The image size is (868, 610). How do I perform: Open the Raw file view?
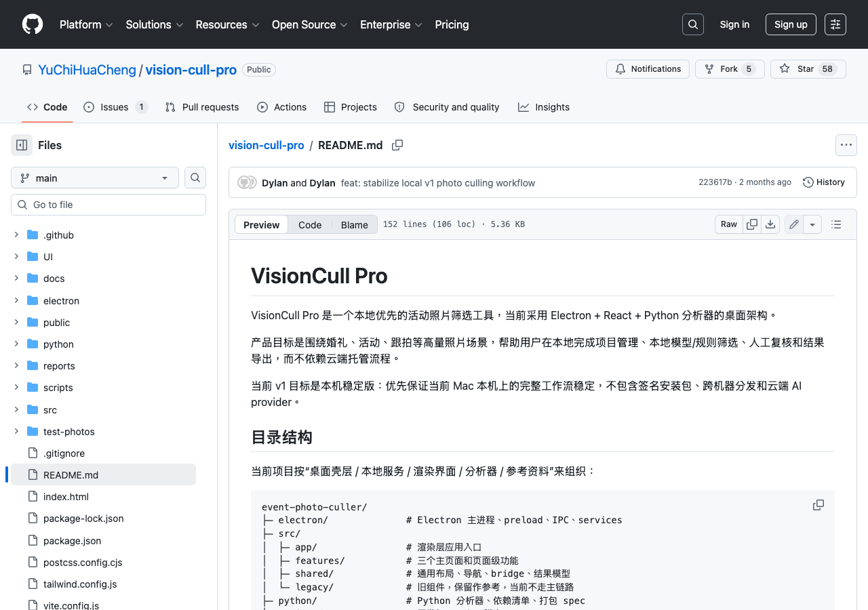tap(729, 224)
